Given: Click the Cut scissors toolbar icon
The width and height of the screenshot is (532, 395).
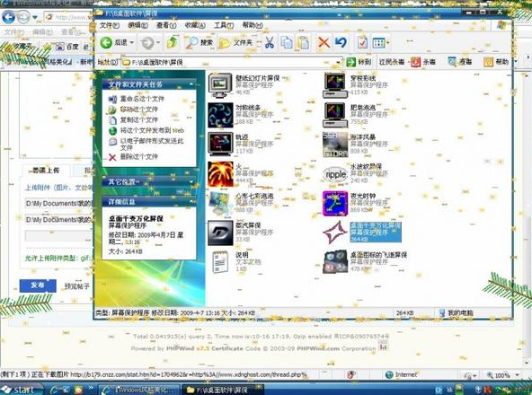Looking at the screenshot, I should (270, 42).
